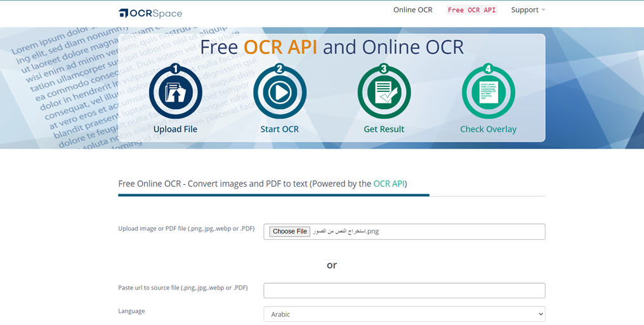644x325 pixels.
Task: Click the Get Result checklist icon
Action: pyautogui.click(x=384, y=91)
